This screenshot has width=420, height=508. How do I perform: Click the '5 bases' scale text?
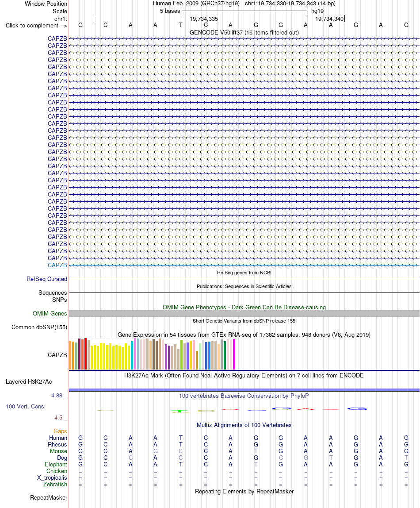170,11
